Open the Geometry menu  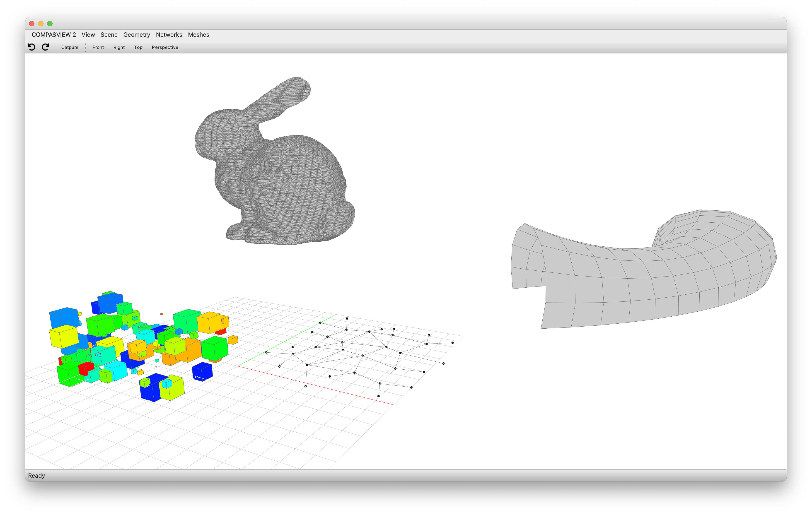pyautogui.click(x=137, y=35)
